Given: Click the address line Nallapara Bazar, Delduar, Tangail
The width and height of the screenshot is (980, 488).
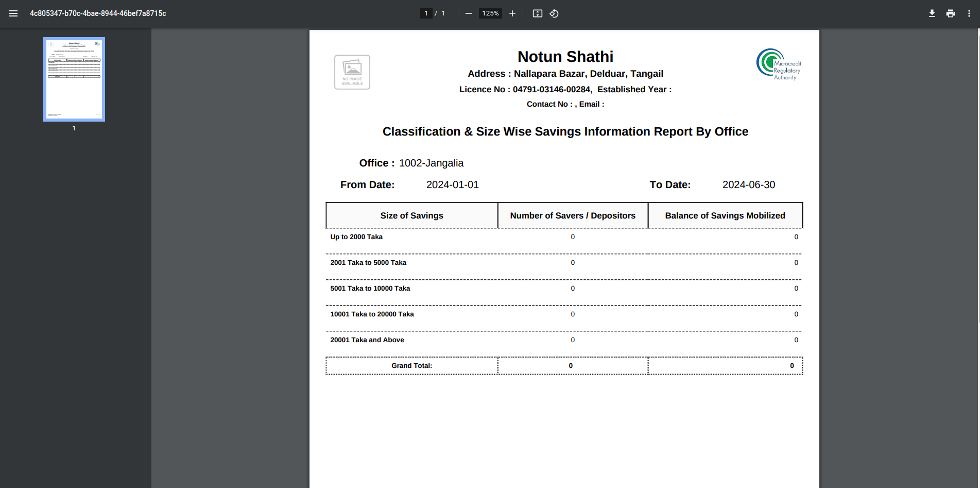Looking at the screenshot, I should click(565, 74).
